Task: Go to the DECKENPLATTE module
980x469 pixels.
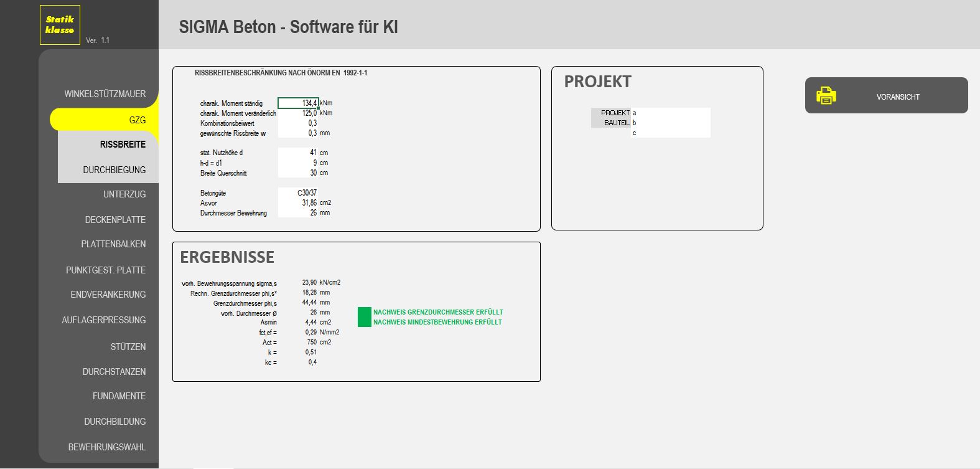Action: click(x=115, y=220)
